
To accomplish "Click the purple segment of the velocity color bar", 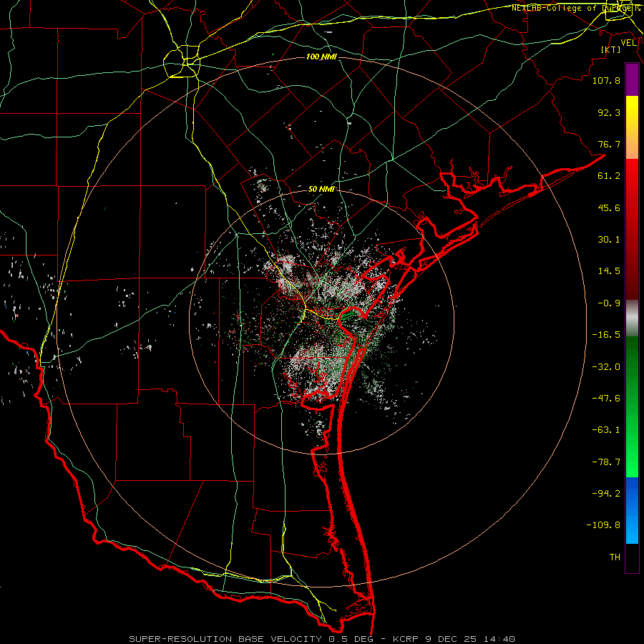I will pos(632,80).
